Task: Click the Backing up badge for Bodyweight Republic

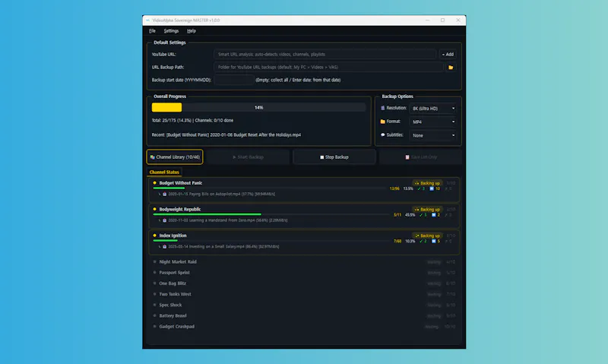Action: (x=427, y=209)
